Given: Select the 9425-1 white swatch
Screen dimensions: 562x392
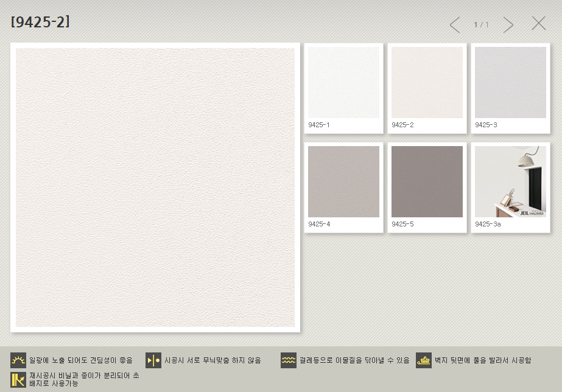Looking at the screenshot, I should click(x=343, y=83).
